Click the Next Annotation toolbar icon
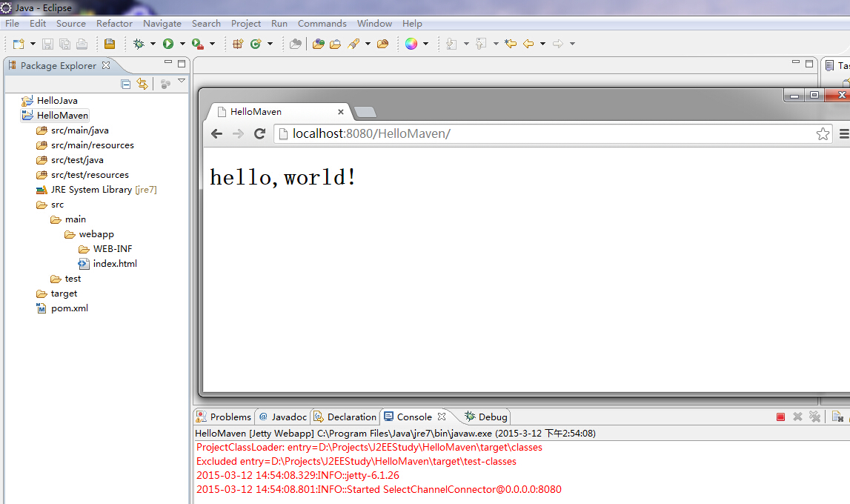Image resolution: width=850 pixels, height=504 pixels. coord(451,44)
